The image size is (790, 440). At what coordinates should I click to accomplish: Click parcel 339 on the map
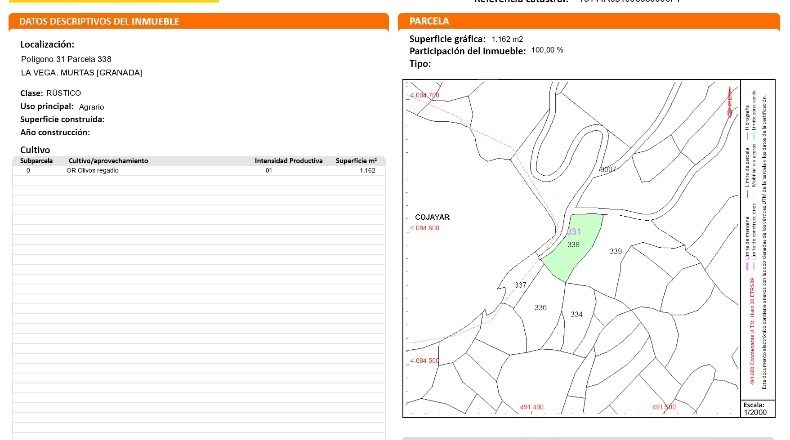coord(616,251)
